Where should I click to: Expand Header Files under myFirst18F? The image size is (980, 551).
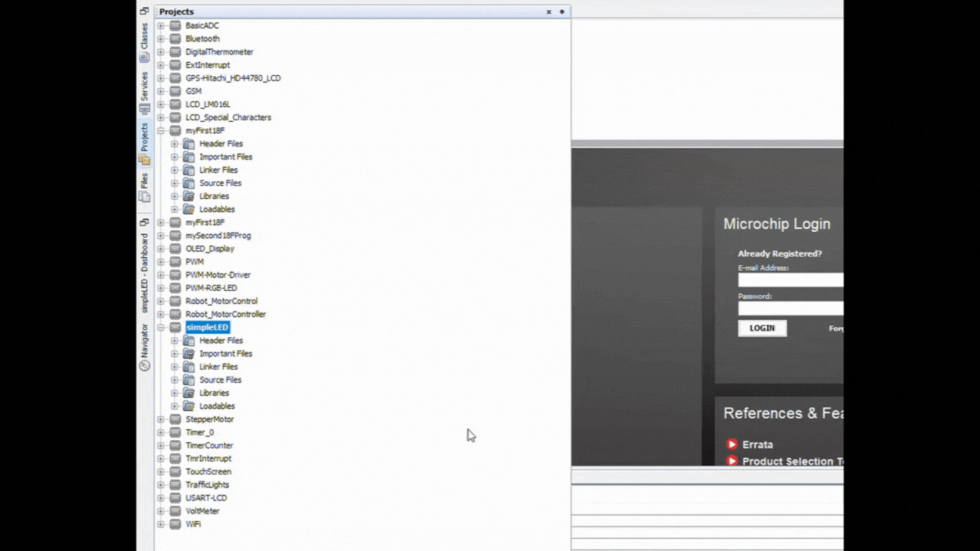(175, 144)
